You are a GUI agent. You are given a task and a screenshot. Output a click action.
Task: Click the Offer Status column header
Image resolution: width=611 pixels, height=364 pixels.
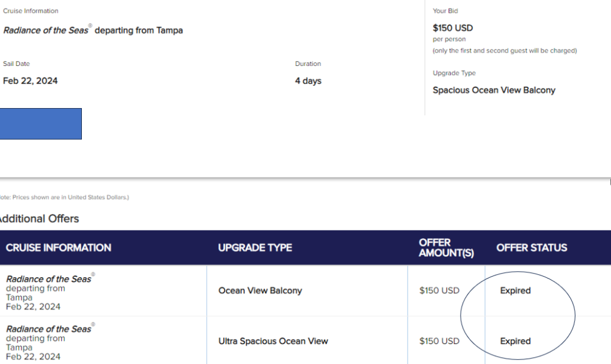(x=532, y=247)
